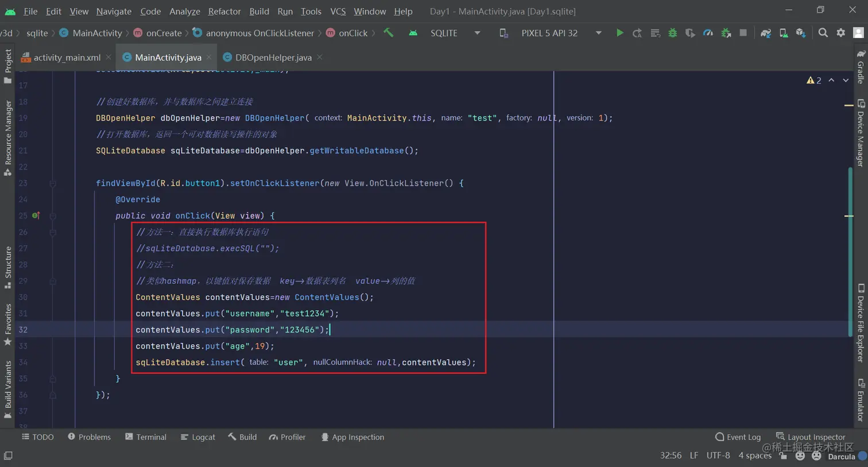Open the Navigate menu
The width and height of the screenshot is (868, 467).
pyautogui.click(x=114, y=11)
